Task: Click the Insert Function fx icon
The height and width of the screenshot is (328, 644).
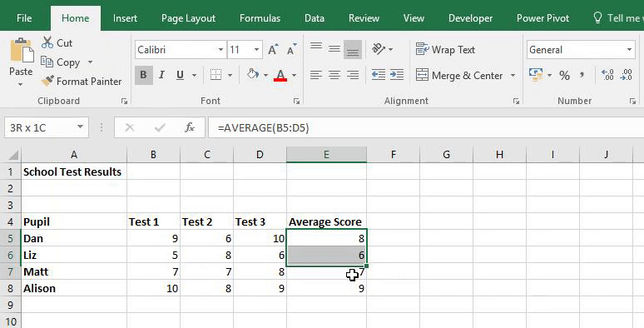Action: (190, 128)
